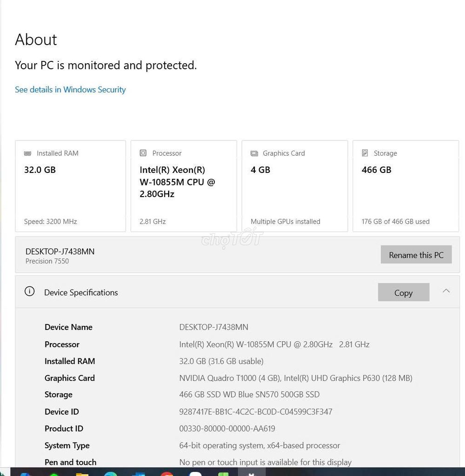
Task: Click 32.0 GB (31.6 GB usable) value
Action: [221, 361]
